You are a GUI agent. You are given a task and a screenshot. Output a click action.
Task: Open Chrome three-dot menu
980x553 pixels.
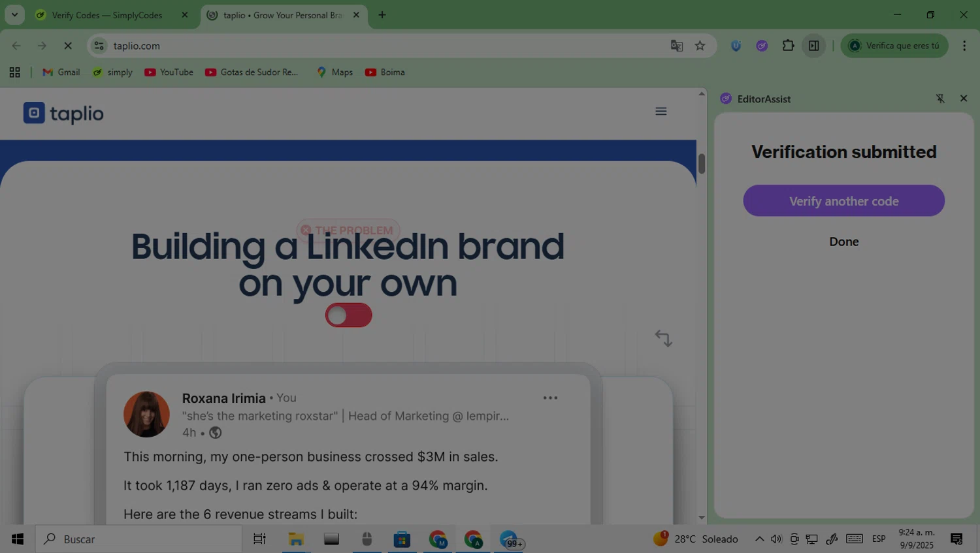[964, 46]
